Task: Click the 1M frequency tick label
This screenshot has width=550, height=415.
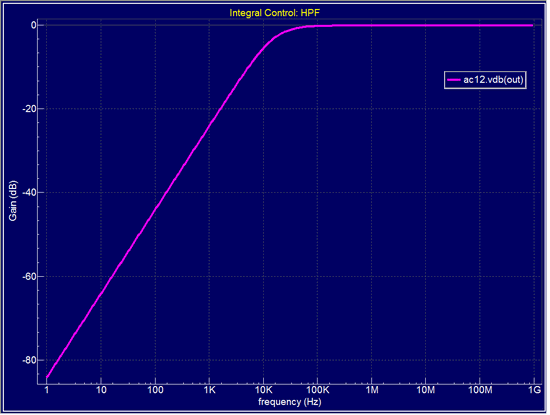Action: point(372,390)
